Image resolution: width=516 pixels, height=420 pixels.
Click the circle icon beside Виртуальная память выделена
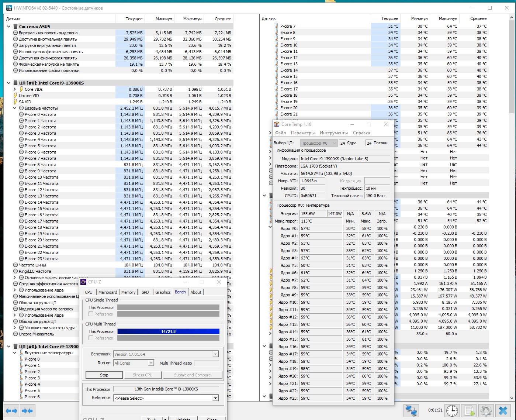[15, 33]
